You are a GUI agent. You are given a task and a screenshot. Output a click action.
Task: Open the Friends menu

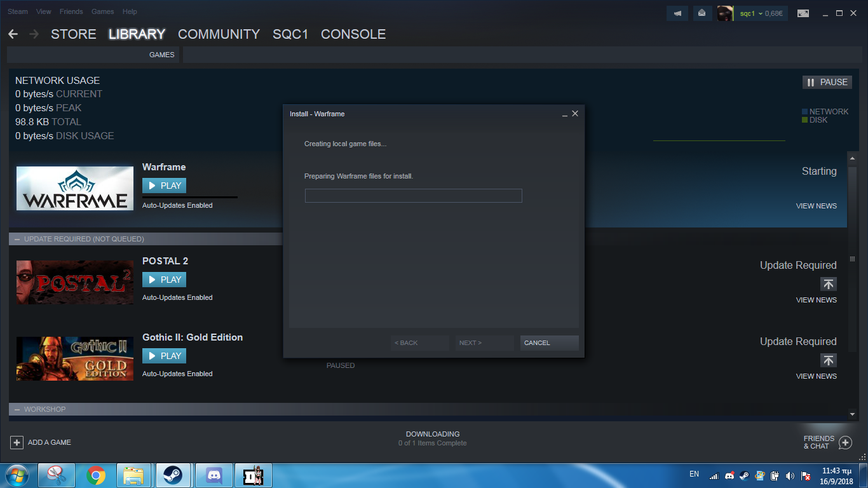pos(71,11)
